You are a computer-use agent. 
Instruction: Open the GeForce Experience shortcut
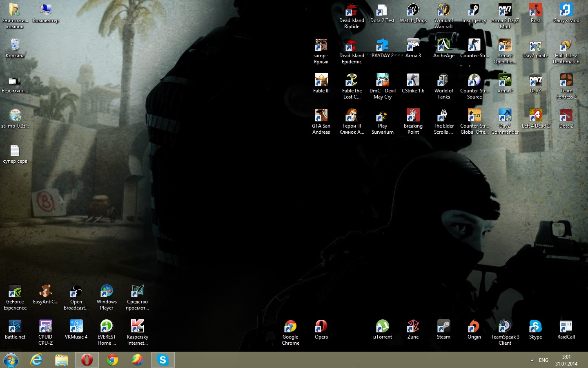(15, 298)
